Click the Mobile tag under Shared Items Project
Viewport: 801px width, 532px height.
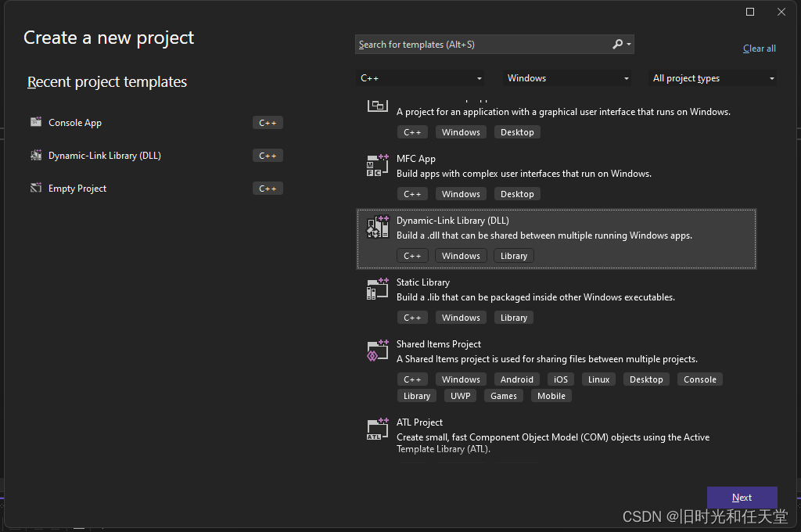551,396
